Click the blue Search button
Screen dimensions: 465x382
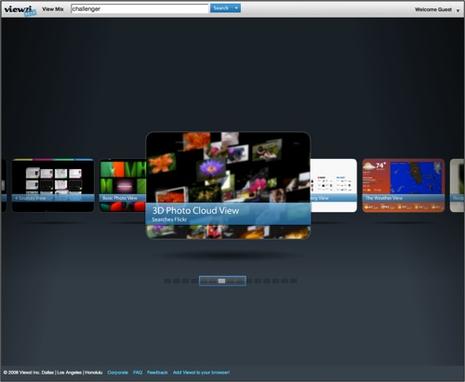click(221, 8)
